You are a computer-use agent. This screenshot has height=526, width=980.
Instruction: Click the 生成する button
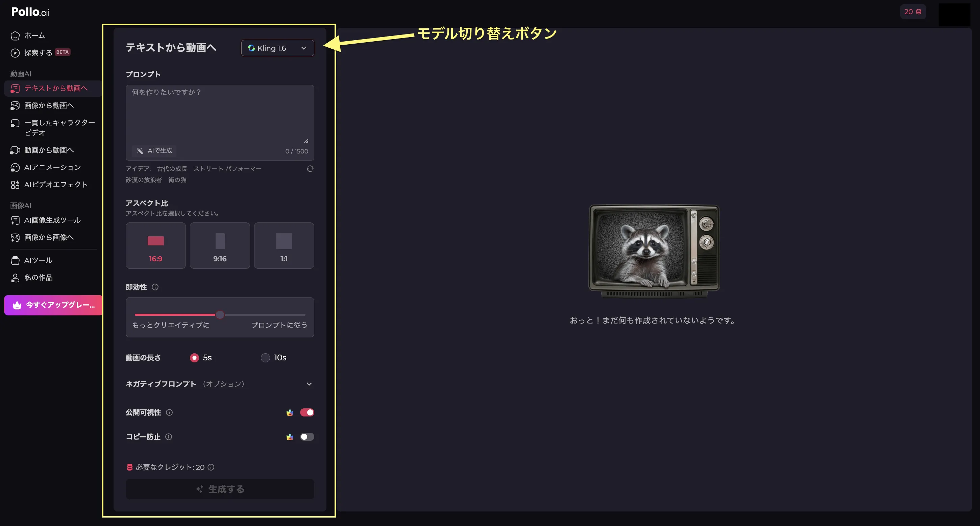pyautogui.click(x=220, y=489)
